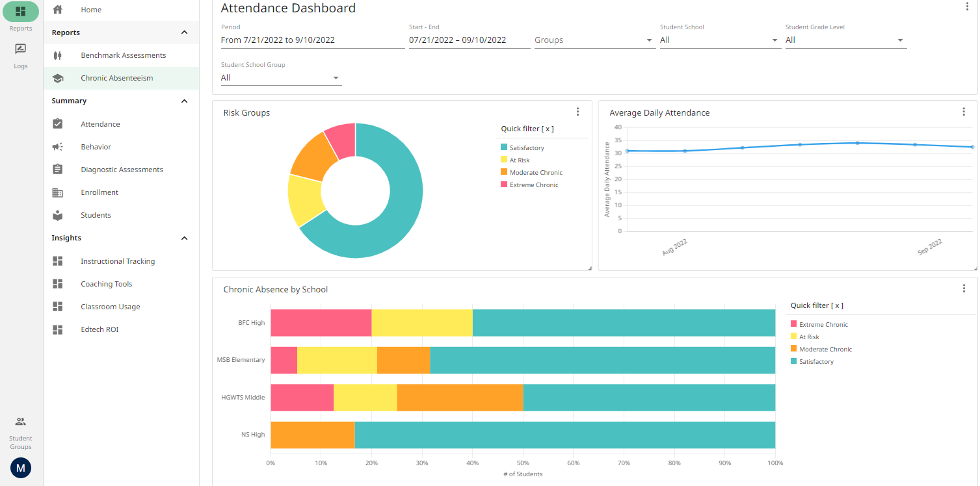980x486 pixels.
Task: Open the Student Groups icon at bottom
Action: 20,421
